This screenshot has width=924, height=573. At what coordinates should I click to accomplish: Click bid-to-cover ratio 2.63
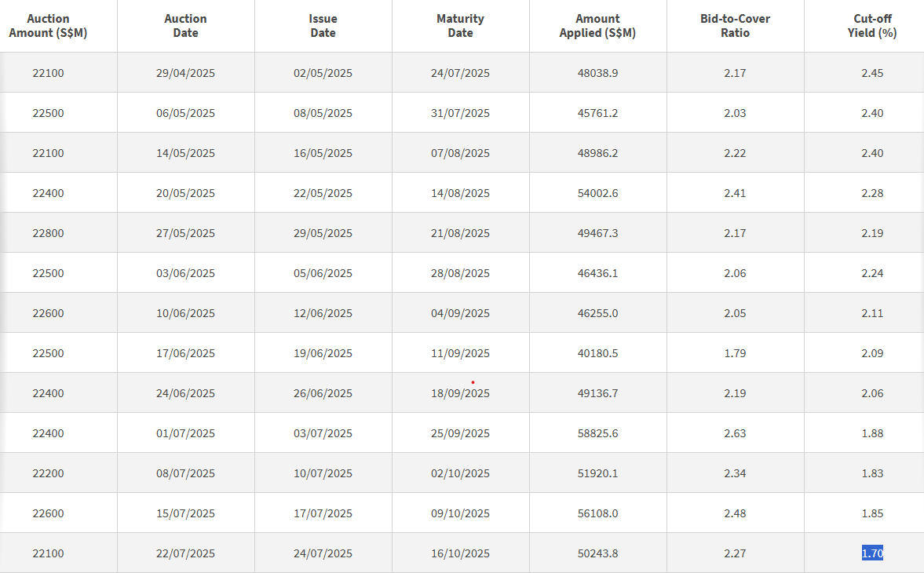pos(735,433)
